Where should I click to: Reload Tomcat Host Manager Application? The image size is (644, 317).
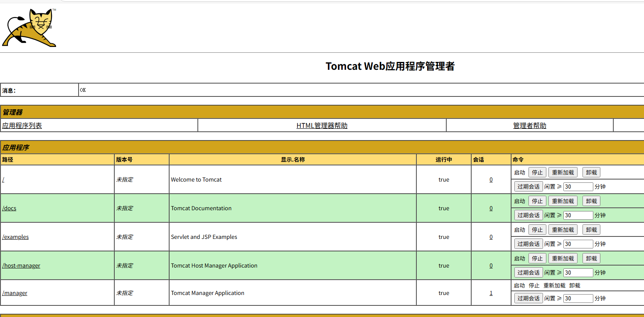coord(563,258)
